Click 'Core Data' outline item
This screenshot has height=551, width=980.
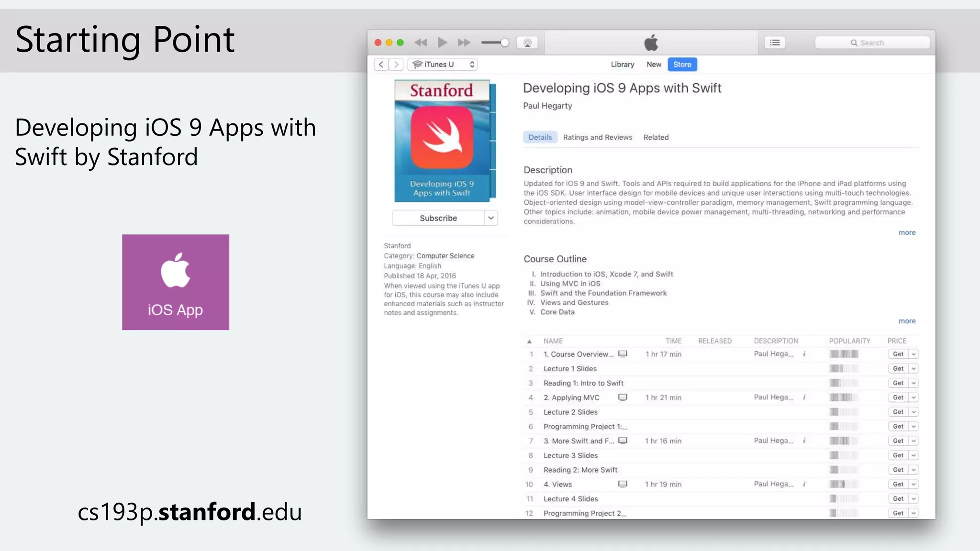pyautogui.click(x=557, y=312)
